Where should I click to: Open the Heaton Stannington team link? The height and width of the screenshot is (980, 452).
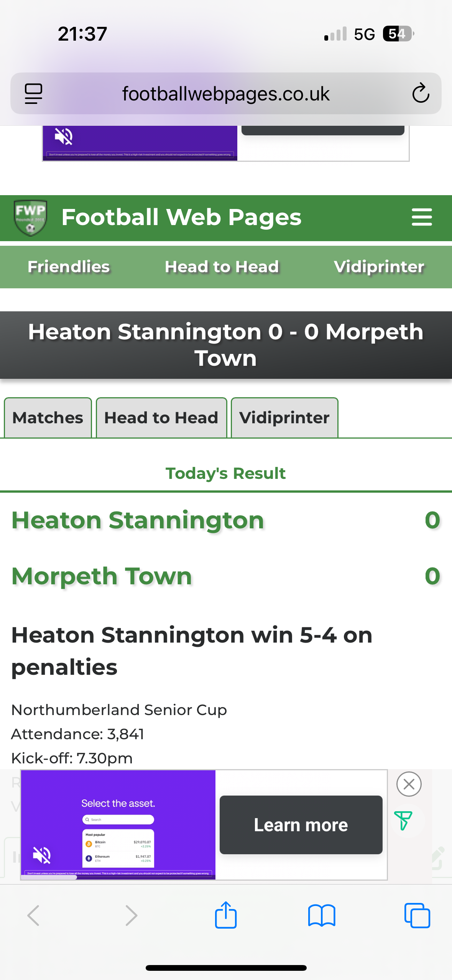coord(138,520)
